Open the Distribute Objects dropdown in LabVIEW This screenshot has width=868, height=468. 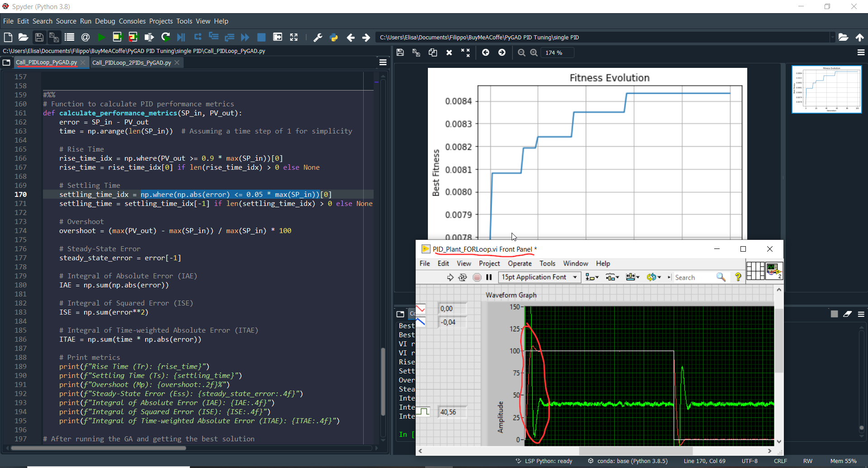coord(612,277)
